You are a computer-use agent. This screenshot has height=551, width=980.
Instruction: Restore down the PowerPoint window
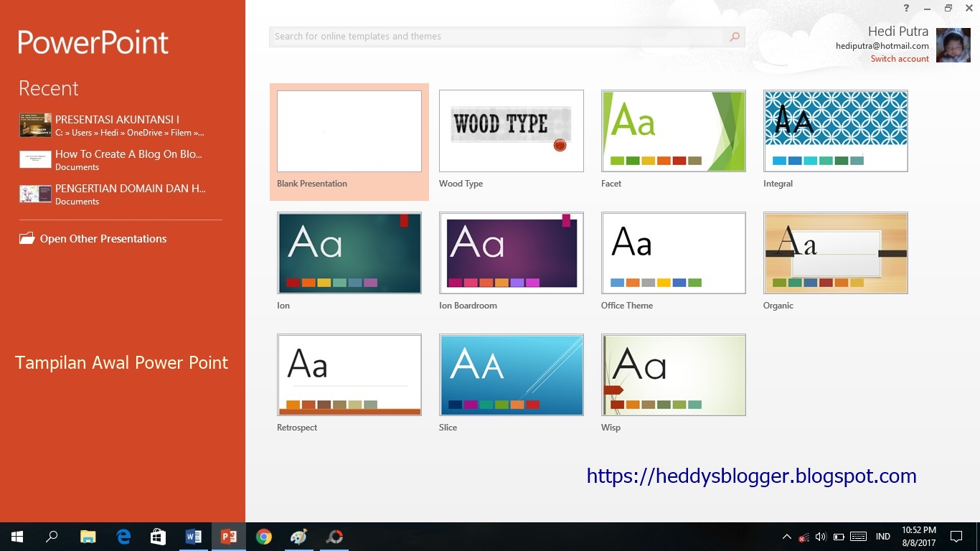[x=948, y=8]
